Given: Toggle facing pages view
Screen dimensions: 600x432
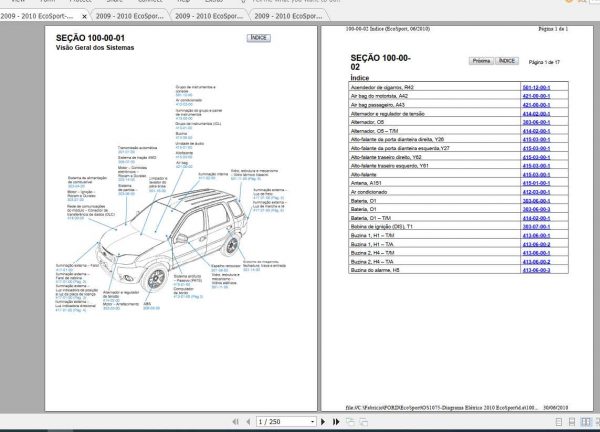Looking at the screenshot, I should click(586, 422).
